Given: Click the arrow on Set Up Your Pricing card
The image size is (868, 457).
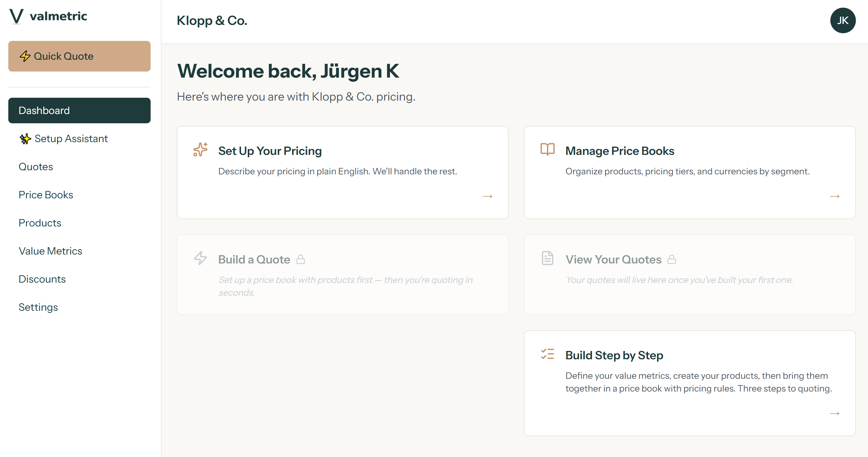Looking at the screenshot, I should pyautogui.click(x=487, y=196).
